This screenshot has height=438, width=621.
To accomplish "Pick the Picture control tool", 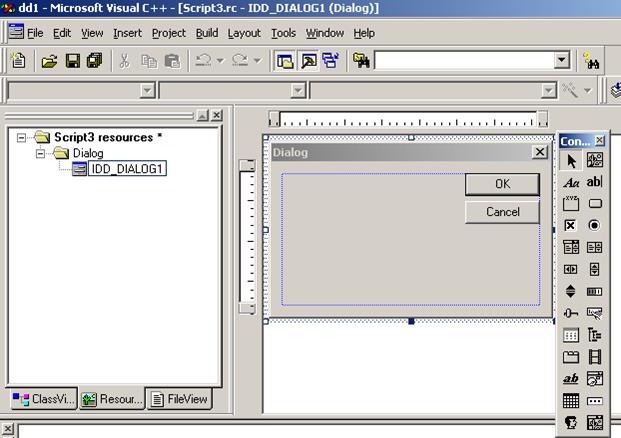I will [x=594, y=160].
